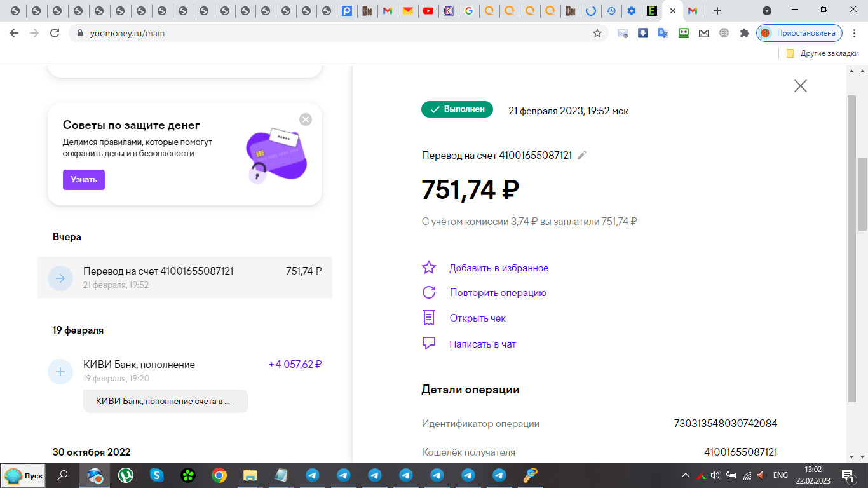Click the Выполнен status badge
The height and width of the screenshot is (488, 868).
click(x=457, y=109)
